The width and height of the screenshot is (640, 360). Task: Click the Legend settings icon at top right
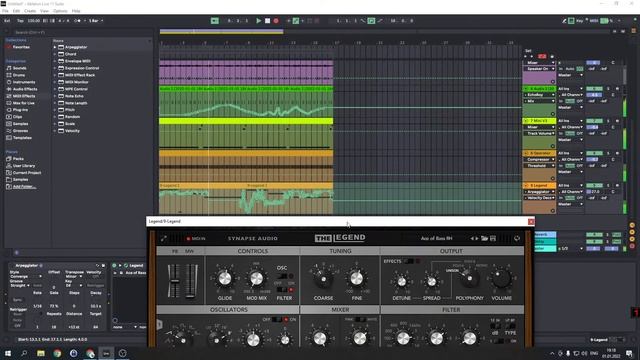[x=517, y=238]
